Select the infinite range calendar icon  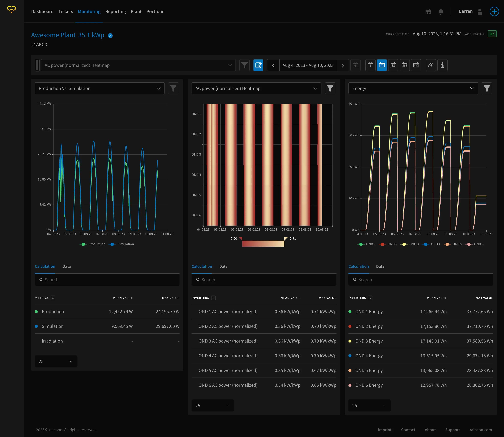(x=416, y=65)
